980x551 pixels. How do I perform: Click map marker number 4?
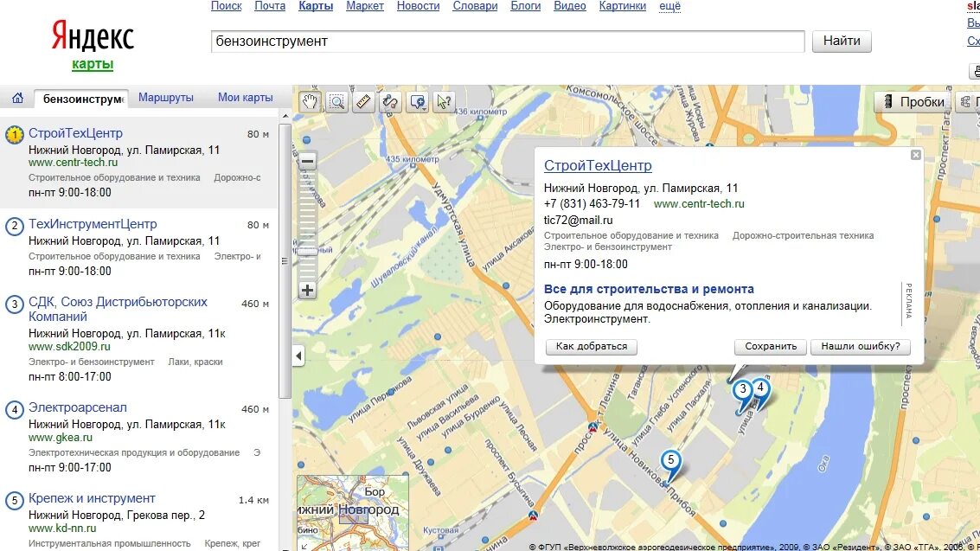coord(760,390)
